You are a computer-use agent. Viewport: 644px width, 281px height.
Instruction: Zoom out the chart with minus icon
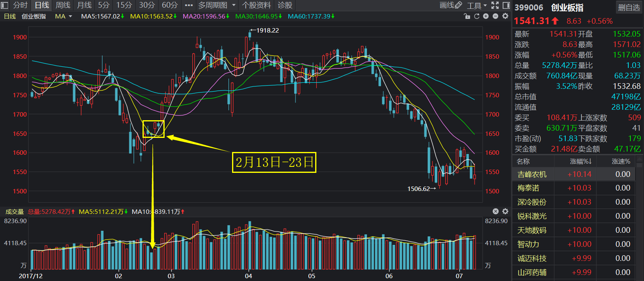coord(495,16)
